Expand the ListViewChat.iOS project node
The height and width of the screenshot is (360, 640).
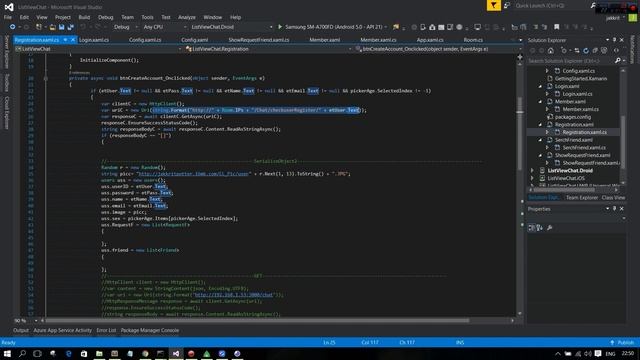(x=532, y=178)
